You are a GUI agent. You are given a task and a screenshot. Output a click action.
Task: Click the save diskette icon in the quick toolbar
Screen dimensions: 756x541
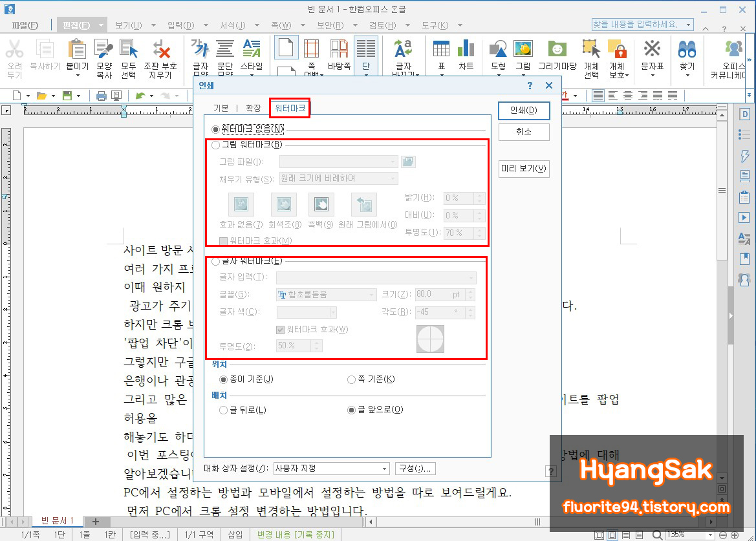click(67, 96)
